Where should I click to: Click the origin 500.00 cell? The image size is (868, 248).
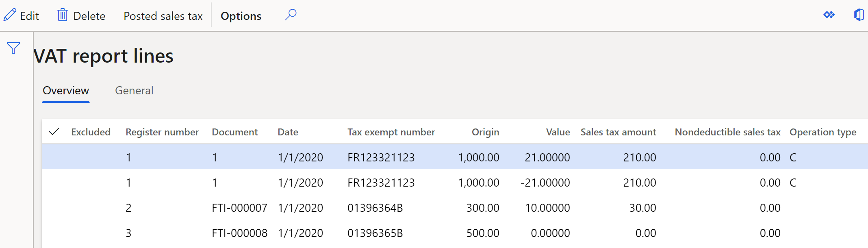[483, 233]
